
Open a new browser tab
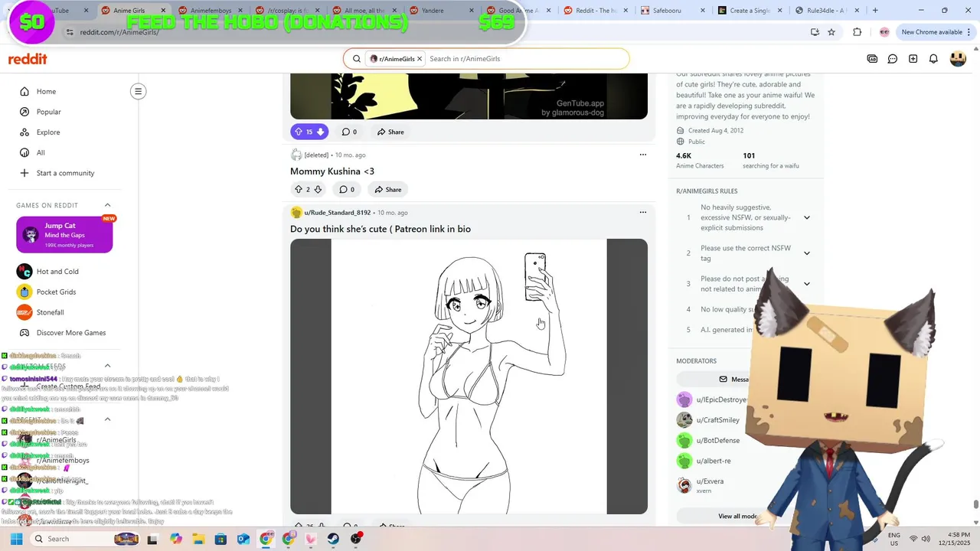pos(875,11)
